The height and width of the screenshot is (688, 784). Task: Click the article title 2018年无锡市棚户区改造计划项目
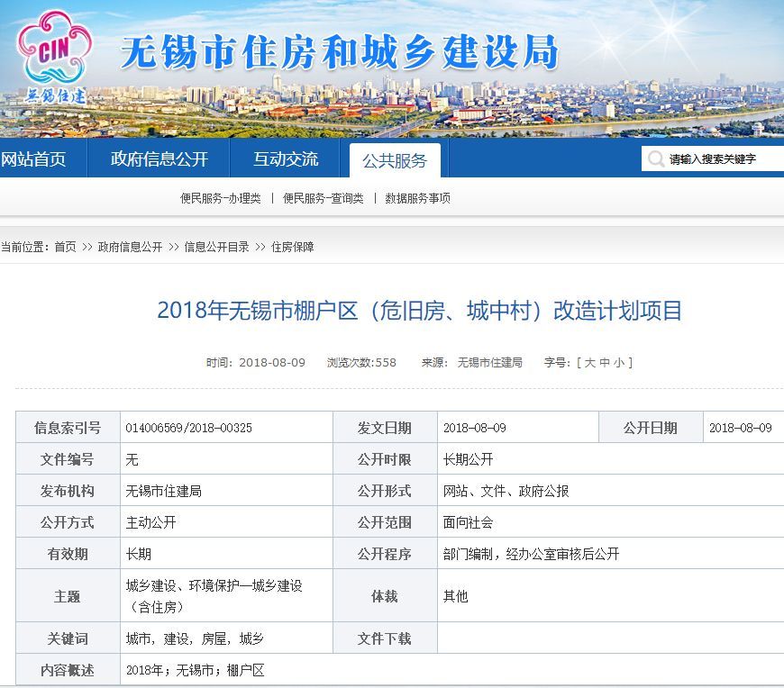click(x=420, y=311)
